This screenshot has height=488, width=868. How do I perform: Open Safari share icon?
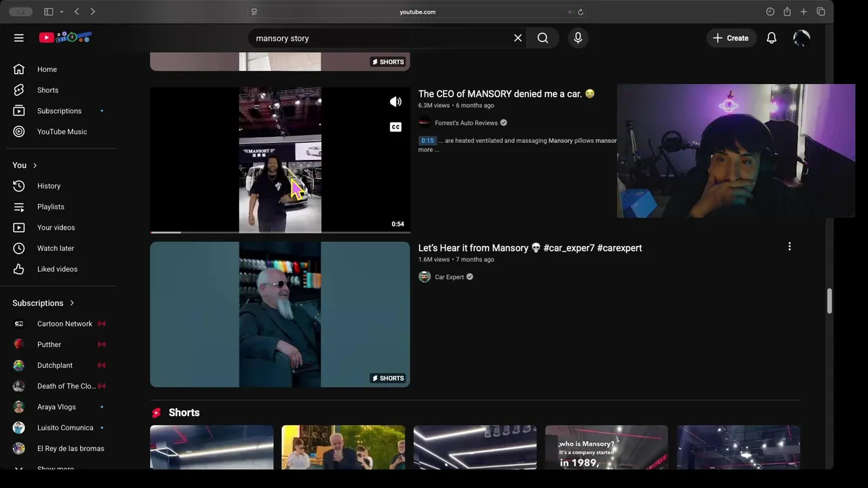point(787,12)
